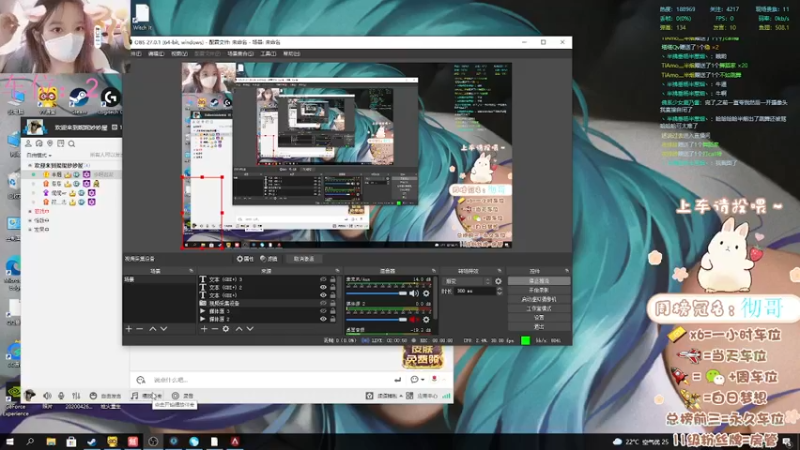Open Properties button on source toolbar
Screen dimensions: 800x450
[245, 259]
